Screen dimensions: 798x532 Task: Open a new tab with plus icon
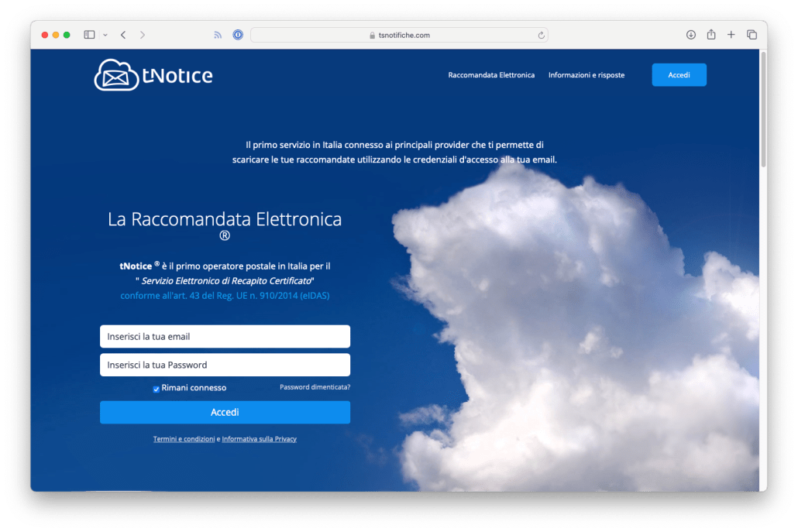point(731,35)
